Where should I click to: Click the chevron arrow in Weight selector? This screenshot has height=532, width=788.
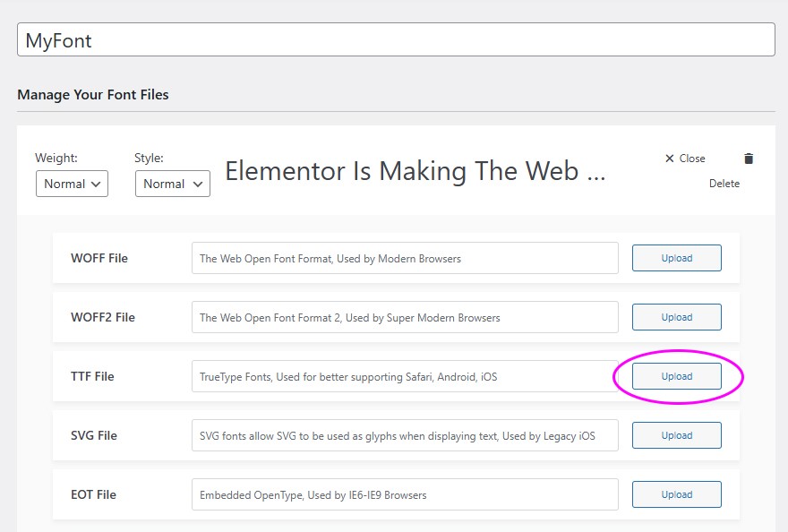tap(96, 184)
